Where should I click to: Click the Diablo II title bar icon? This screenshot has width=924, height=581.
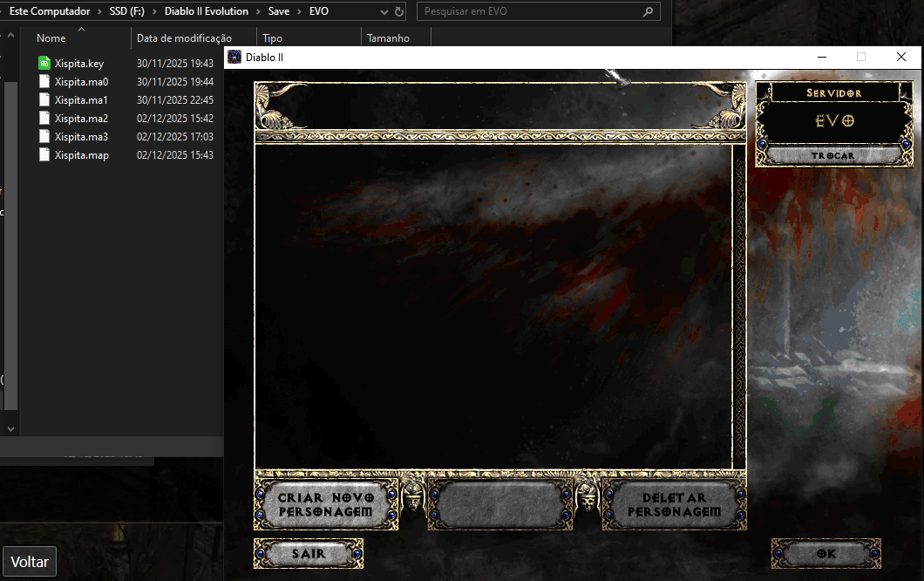coord(234,58)
